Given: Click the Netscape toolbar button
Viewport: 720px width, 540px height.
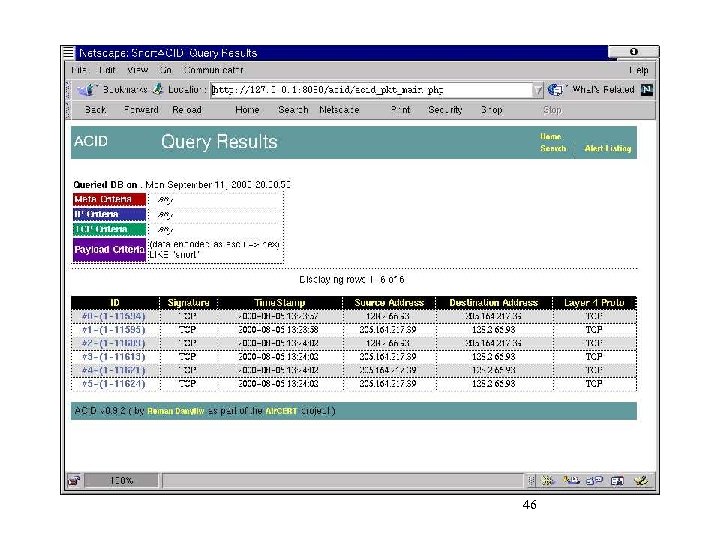Looking at the screenshot, I should coord(339,110).
